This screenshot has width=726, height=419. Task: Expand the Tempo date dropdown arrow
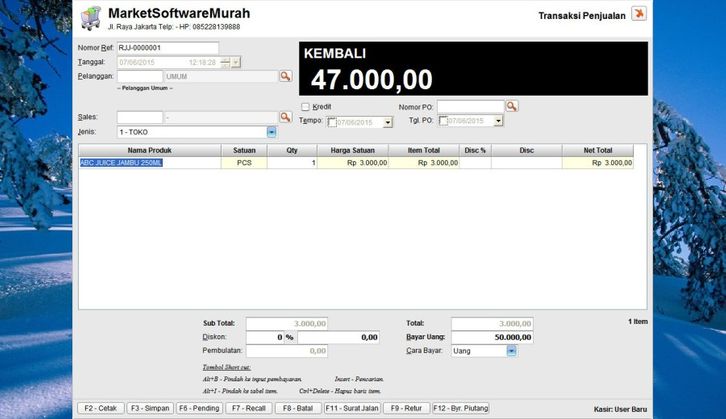click(387, 121)
